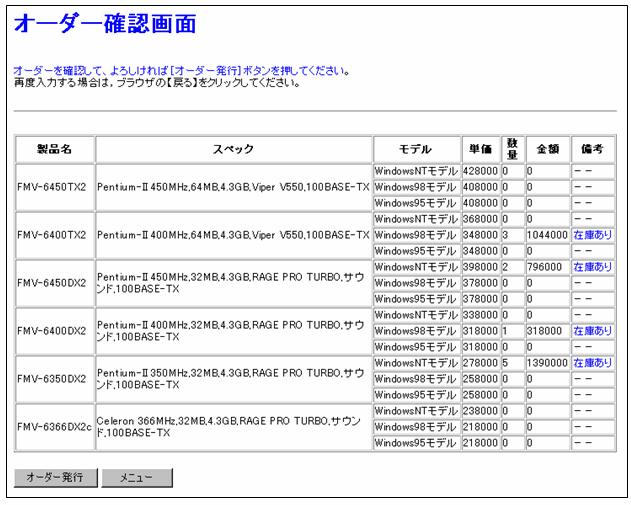Viewport: 631px width, 505px height.
Task: Click product name FMV-6366DX2c
Action: 55,427
